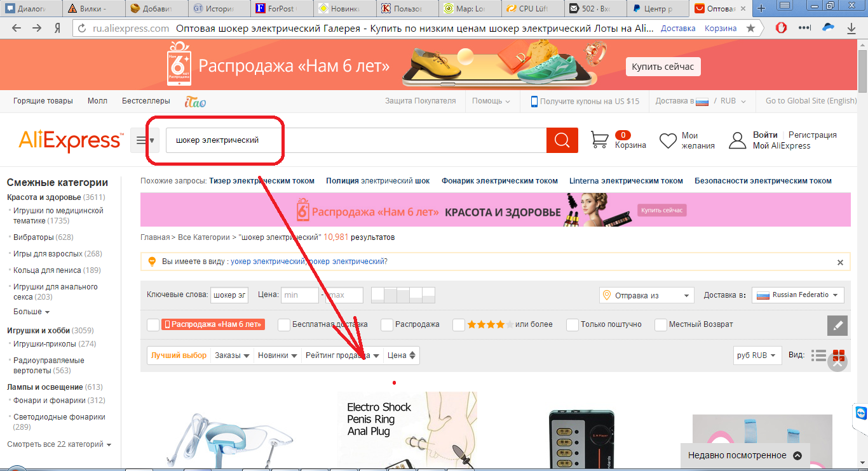Bookmark the page with the star icon
The height and width of the screenshot is (471, 868).
[x=750, y=29]
